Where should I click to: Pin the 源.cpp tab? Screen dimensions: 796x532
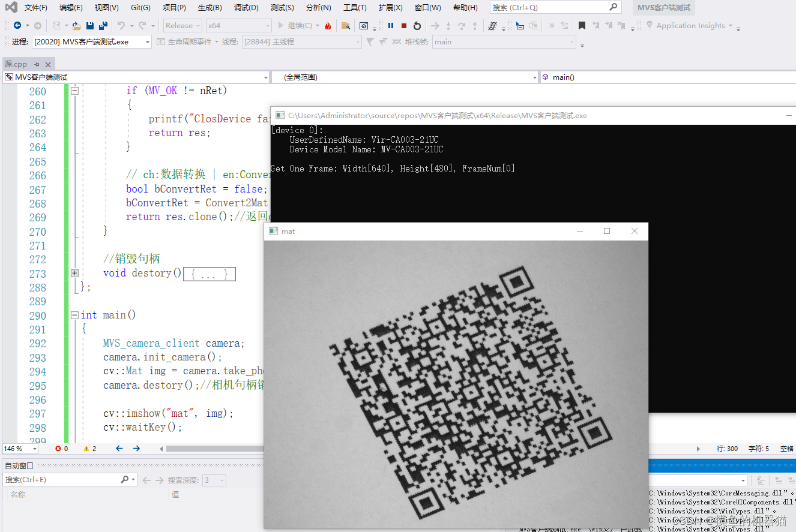pyautogui.click(x=36, y=64)
